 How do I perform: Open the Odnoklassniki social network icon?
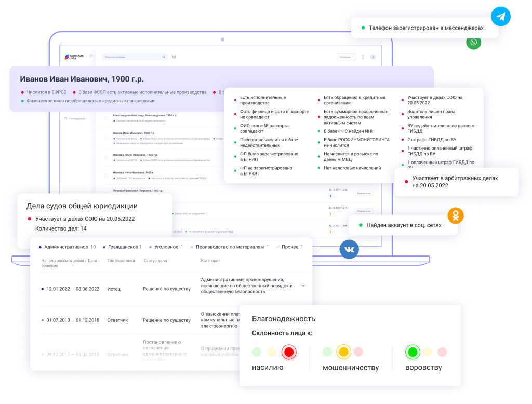pos(456,216)
